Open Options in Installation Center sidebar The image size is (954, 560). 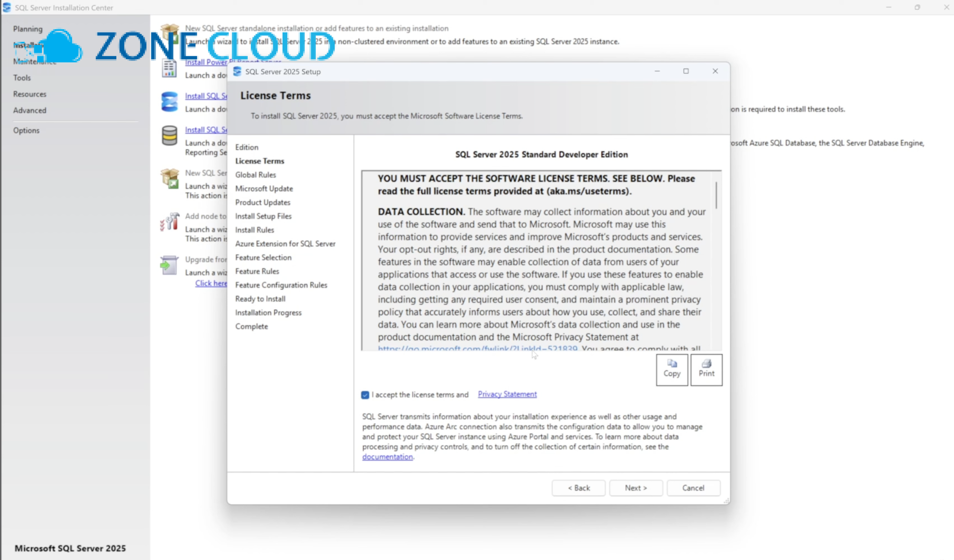[x=26, y=130]
